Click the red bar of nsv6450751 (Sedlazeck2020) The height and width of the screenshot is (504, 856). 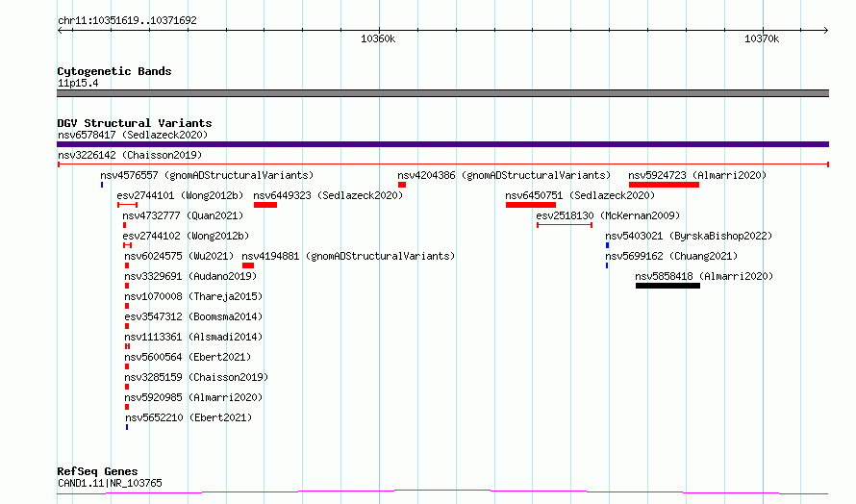click(531, 205)
